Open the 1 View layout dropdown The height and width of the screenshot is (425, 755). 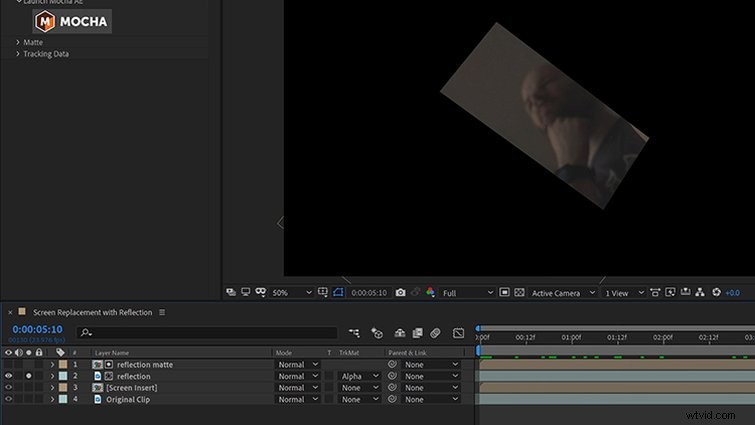click(624, 293)
